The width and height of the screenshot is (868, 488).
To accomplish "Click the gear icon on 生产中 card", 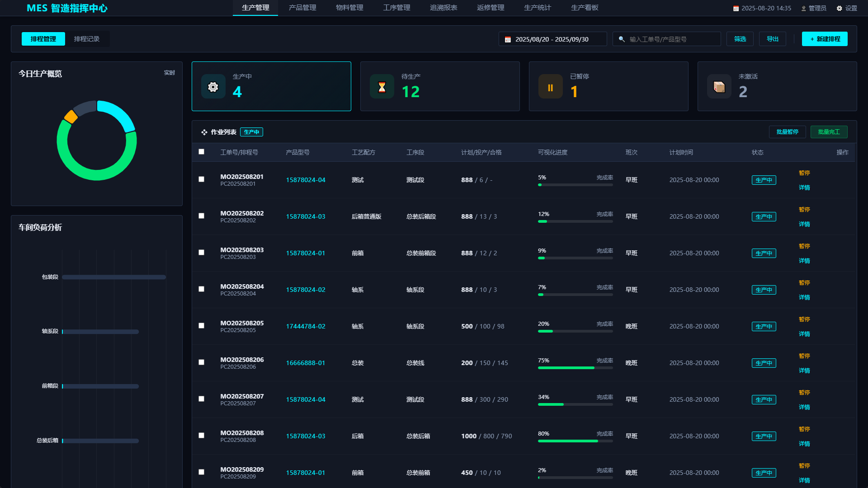I will [213, 87].
